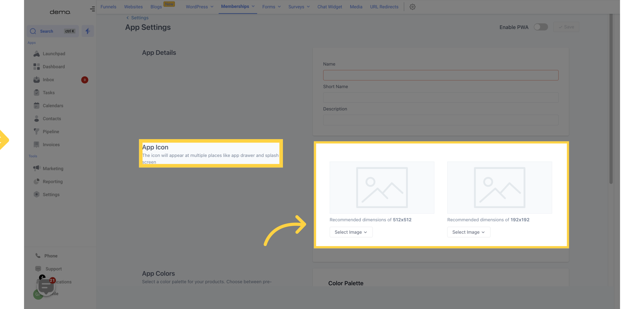Image resolution: width=644 pixels, height=309 pixels.
Task: Switch to the Websites tab
Action: (133, 7)
